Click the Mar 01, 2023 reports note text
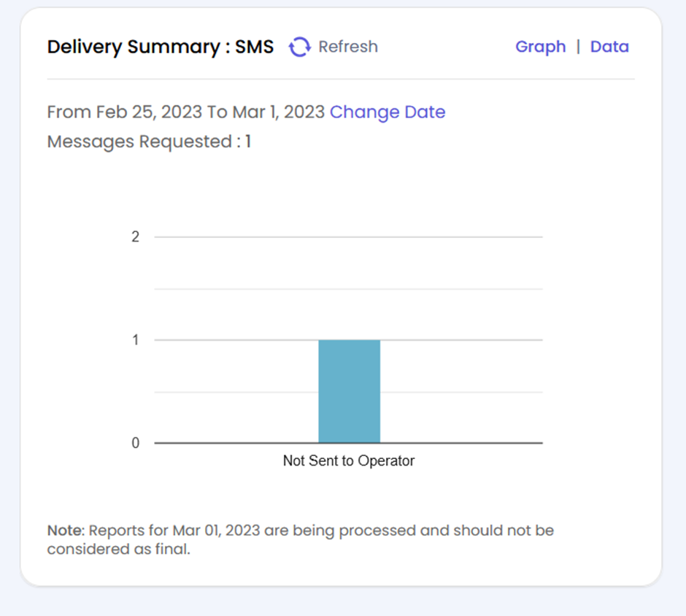 pyautogui.click(x=321, y=531)
